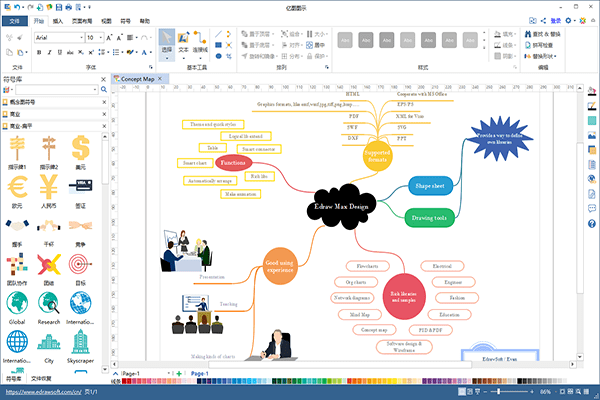Pick the Euro symbol from library
The height and width of the screenshot is (400, 600).
[x=17, y=191]
